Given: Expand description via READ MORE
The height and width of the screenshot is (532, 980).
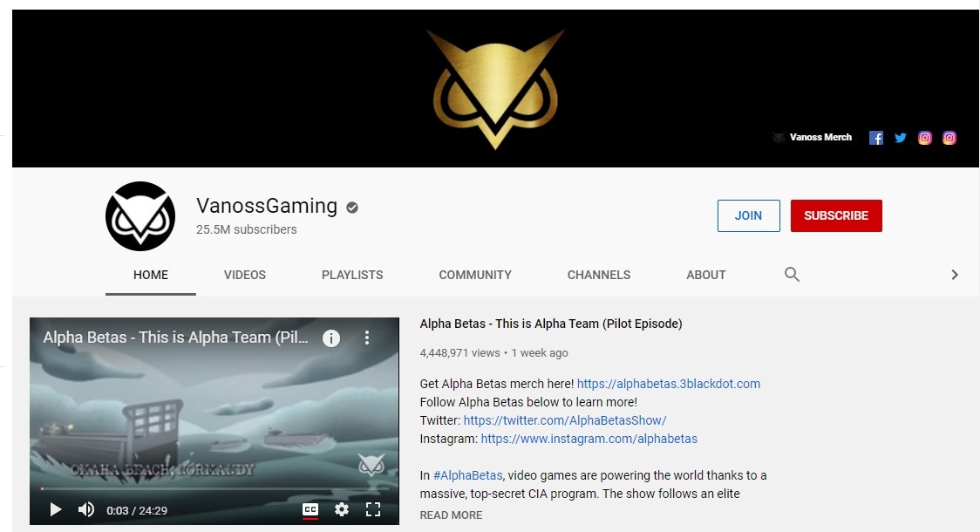Looking at the screenshot, I should pos(451,515).
